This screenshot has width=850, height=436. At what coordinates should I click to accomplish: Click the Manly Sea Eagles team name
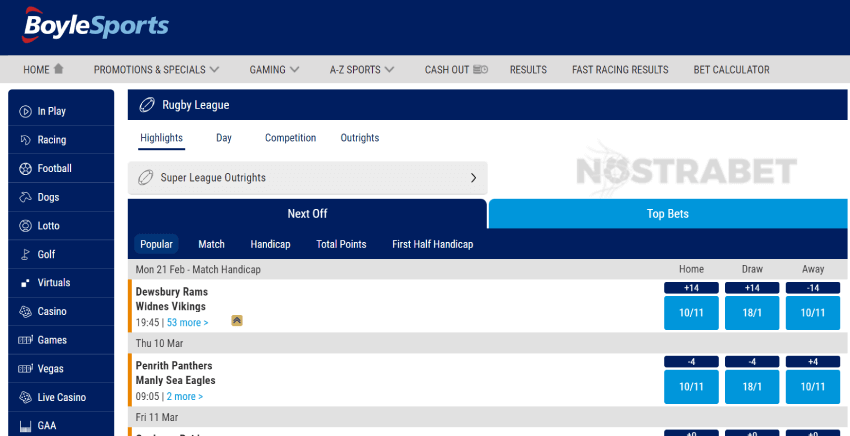coord(176,380)
